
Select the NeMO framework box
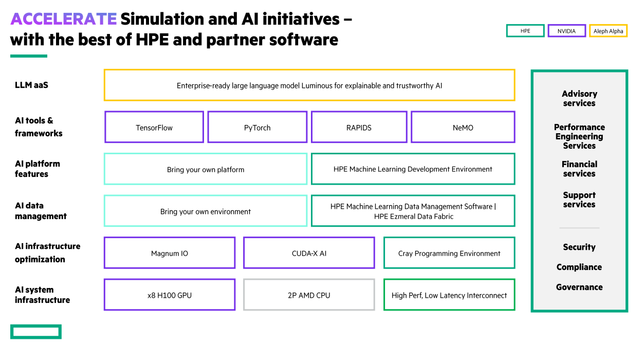462,126
